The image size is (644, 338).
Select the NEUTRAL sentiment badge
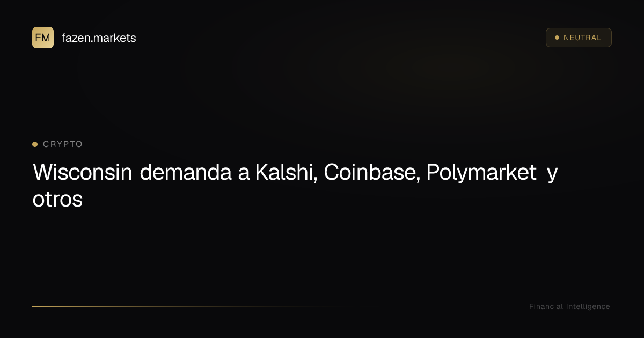[x=579, y=38]
